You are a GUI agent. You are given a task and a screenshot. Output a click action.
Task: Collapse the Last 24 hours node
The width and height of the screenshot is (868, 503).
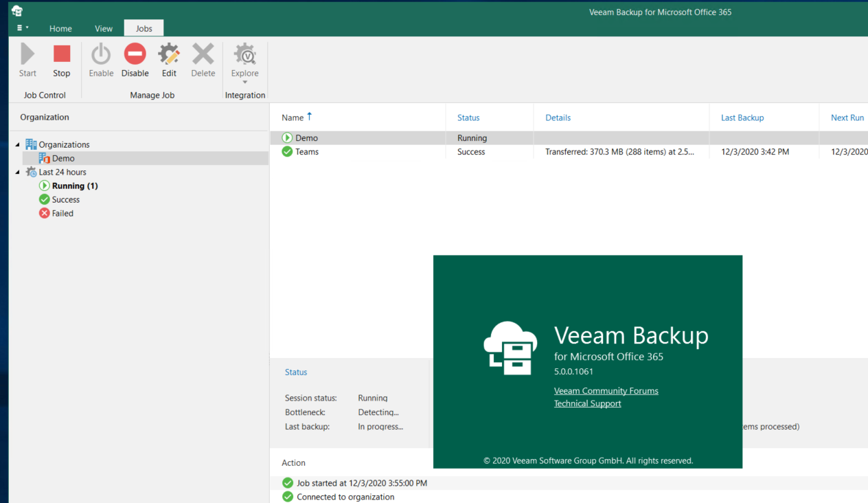[18, 172]
